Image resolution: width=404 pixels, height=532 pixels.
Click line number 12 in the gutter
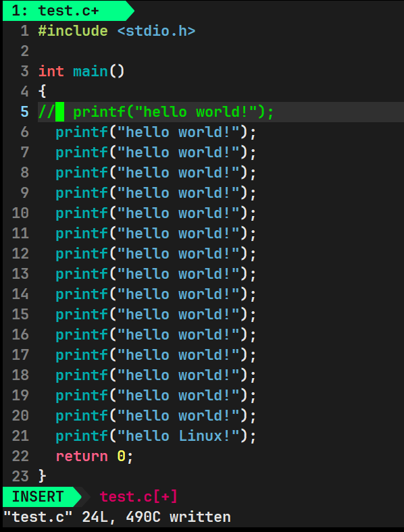(x=20, y=254)
